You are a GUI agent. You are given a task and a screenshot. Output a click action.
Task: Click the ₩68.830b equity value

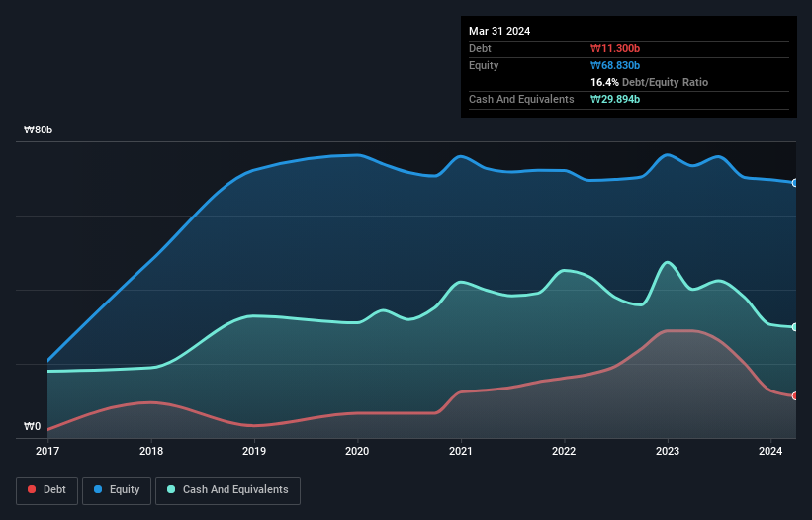[x=615, y=65]
